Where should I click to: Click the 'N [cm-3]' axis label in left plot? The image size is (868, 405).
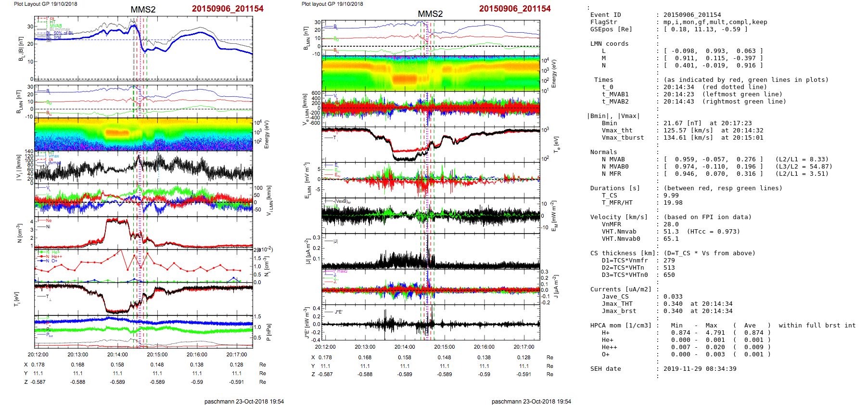coord(20,233)
